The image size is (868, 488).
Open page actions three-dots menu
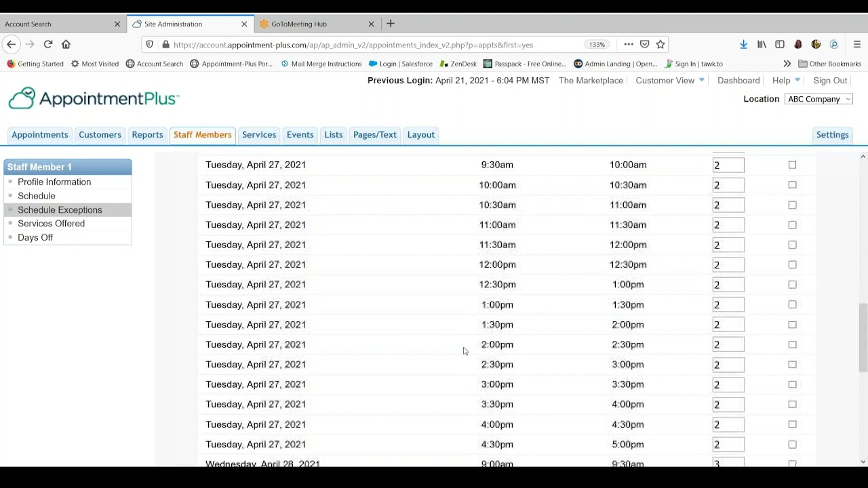[629, 44]
